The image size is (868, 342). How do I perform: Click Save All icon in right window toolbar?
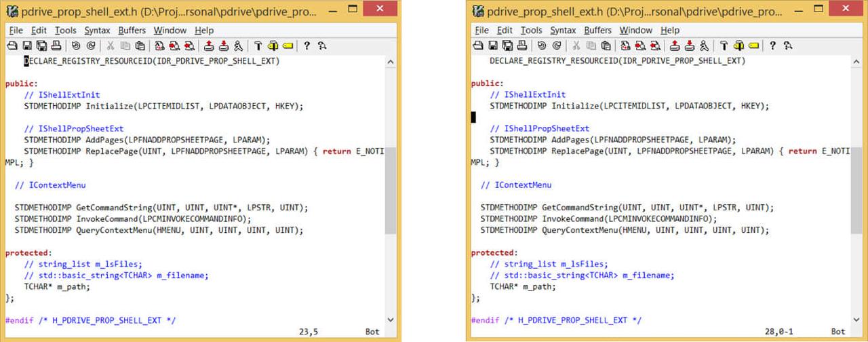point(507,46)
